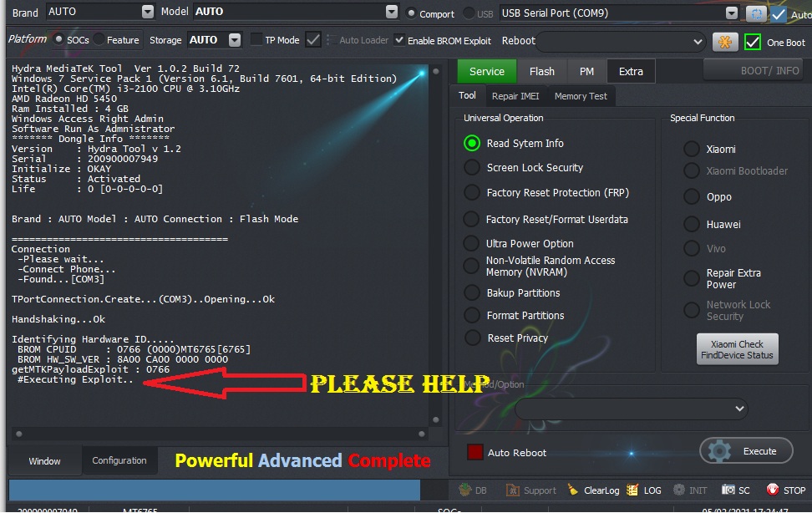Open the DB database icon
Screen dimensions: 812x513
(x=465, y=490)
